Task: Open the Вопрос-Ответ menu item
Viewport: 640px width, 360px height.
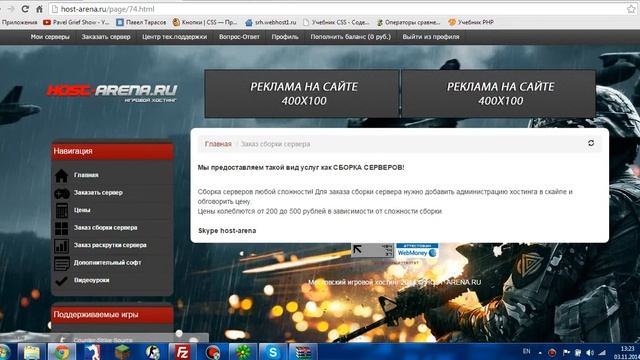Action: pos(239,37)
